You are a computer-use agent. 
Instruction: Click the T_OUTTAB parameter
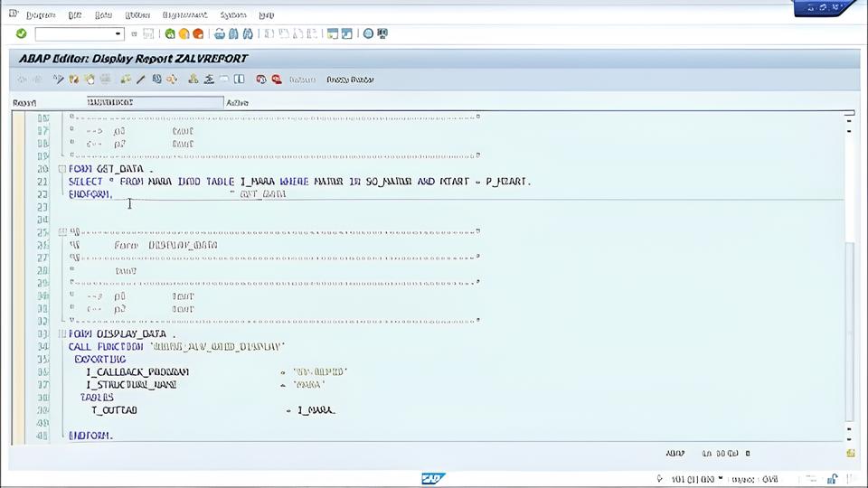(x=114, y=410)
